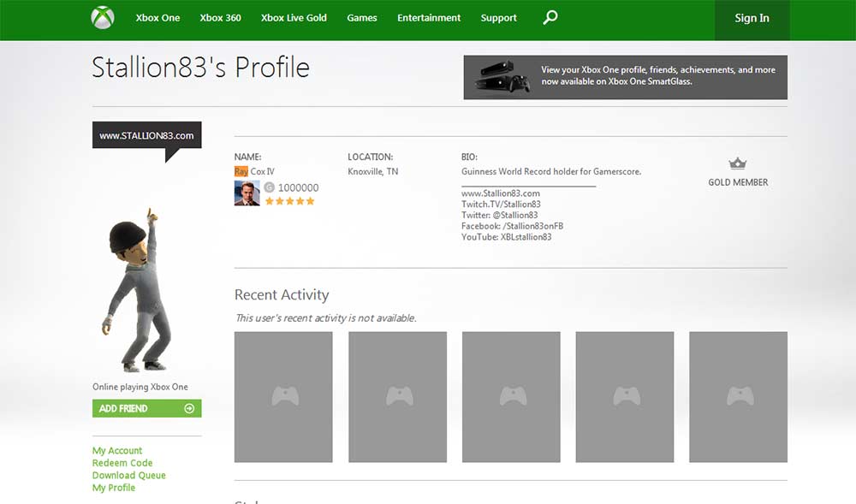Click the Twitch.TV/Stallion83 bio line
The height and width of the screenshot is (504, 856).
click(501, 204)
